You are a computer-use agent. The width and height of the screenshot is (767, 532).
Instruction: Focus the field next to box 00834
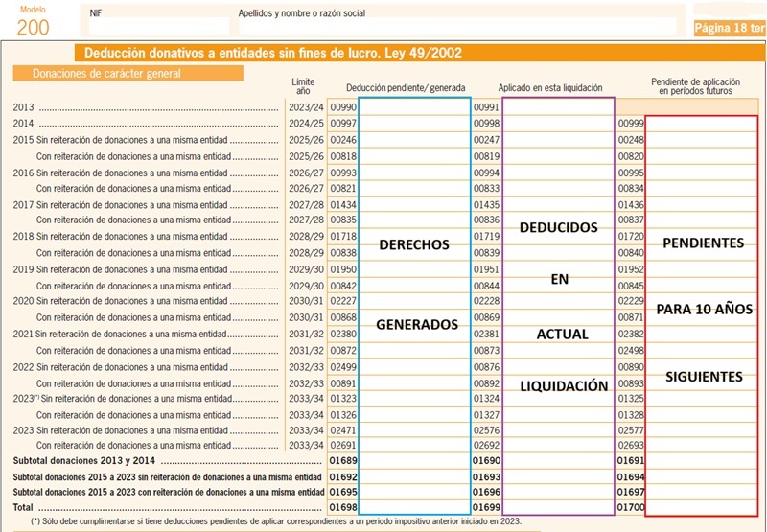pos(702,188)
